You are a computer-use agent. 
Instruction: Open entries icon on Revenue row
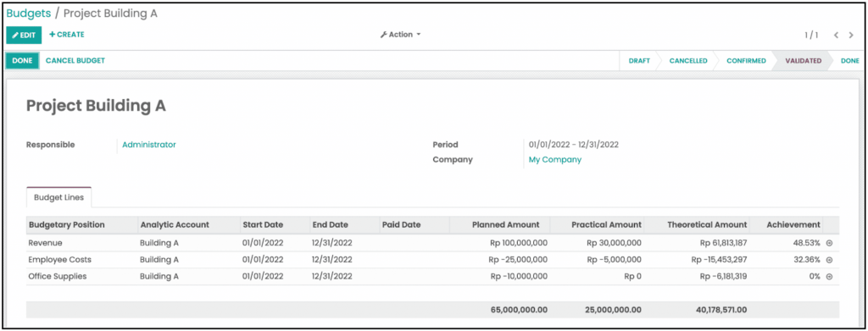(829, 243)
